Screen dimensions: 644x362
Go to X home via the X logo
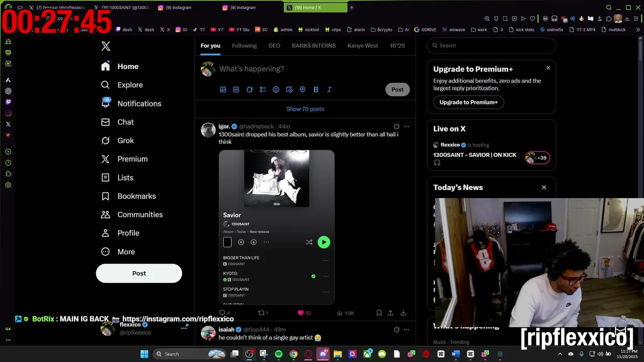tap(106, 46)
